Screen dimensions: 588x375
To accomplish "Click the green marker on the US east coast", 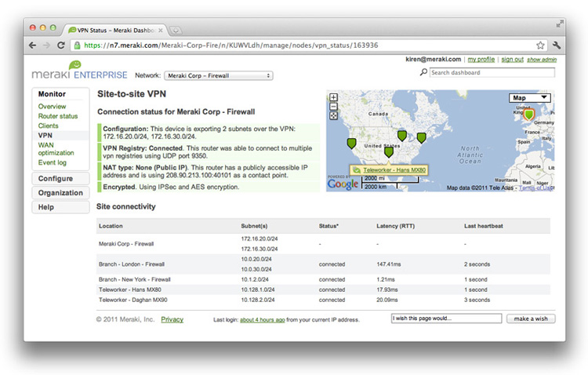I will pos(421,138).
